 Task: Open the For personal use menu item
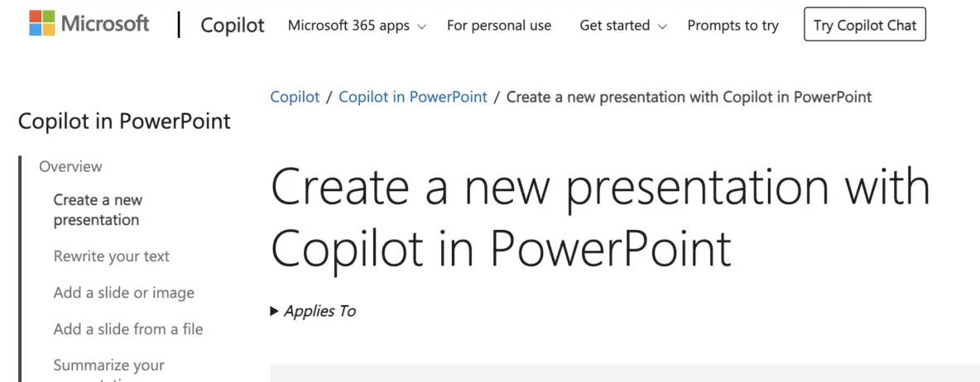pyautogui.click(x=499, y=26)
